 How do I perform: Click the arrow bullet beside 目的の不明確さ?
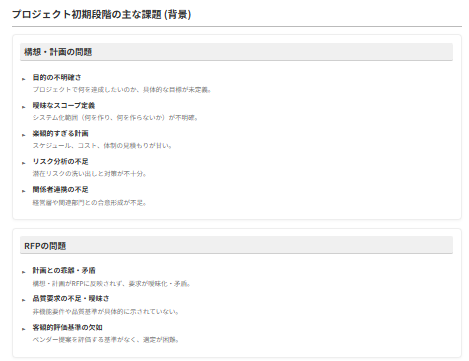tap(24, 79)
